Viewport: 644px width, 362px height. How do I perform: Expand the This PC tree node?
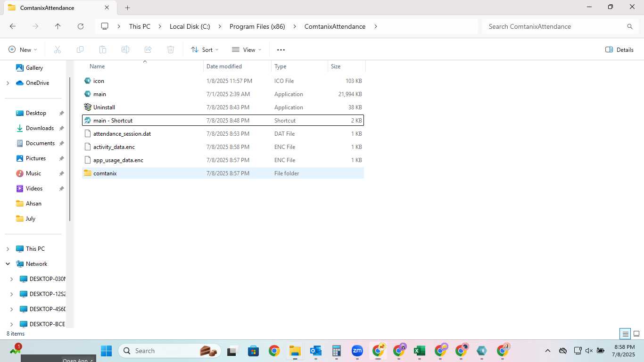click(x=8, y=249)
